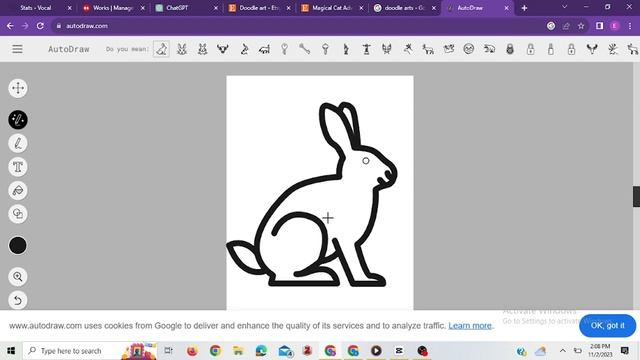Open the Mail app on taskbar
Screen dimensions: 640x360
point(285,351)
